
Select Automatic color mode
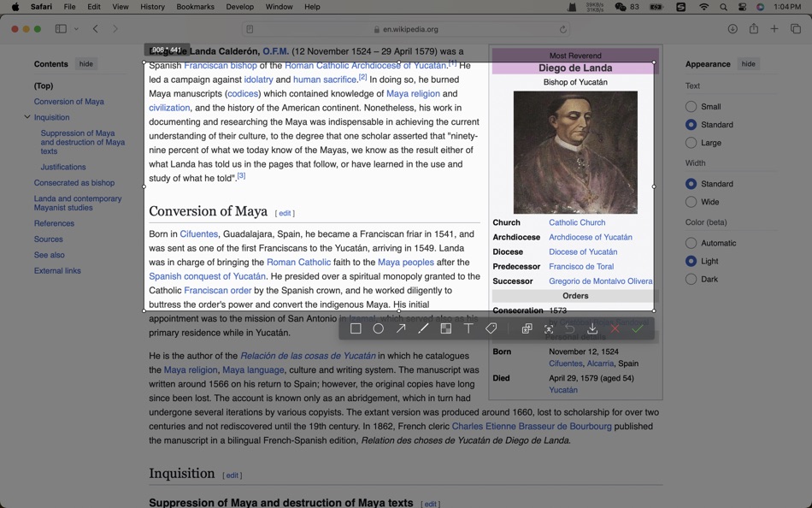click(x=691, y=243)
